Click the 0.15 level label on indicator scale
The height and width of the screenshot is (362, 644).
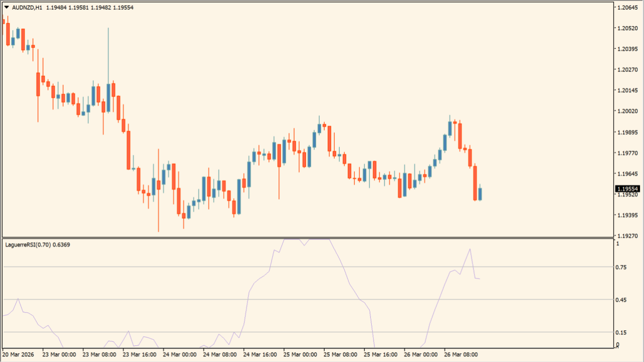point(622,332)
